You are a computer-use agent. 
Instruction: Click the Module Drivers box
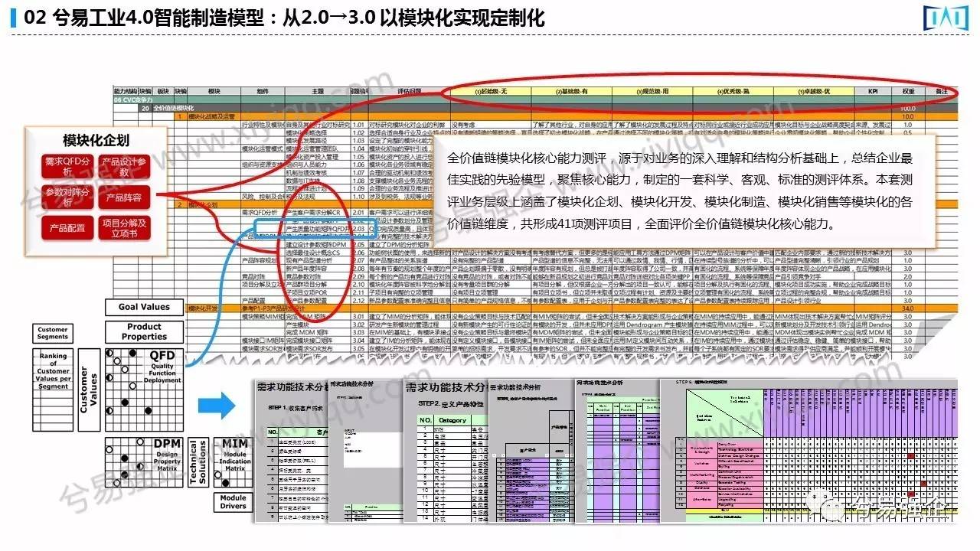(233, 501)
